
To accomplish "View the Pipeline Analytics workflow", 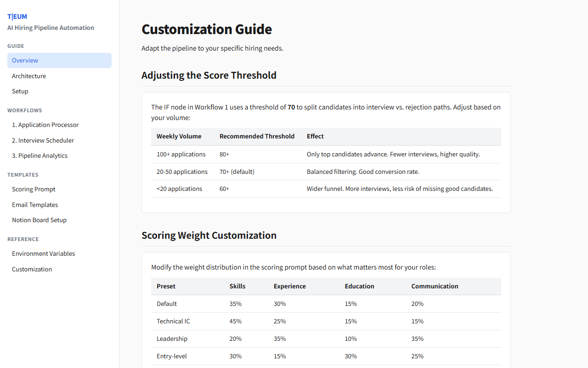I will [40, 155].
